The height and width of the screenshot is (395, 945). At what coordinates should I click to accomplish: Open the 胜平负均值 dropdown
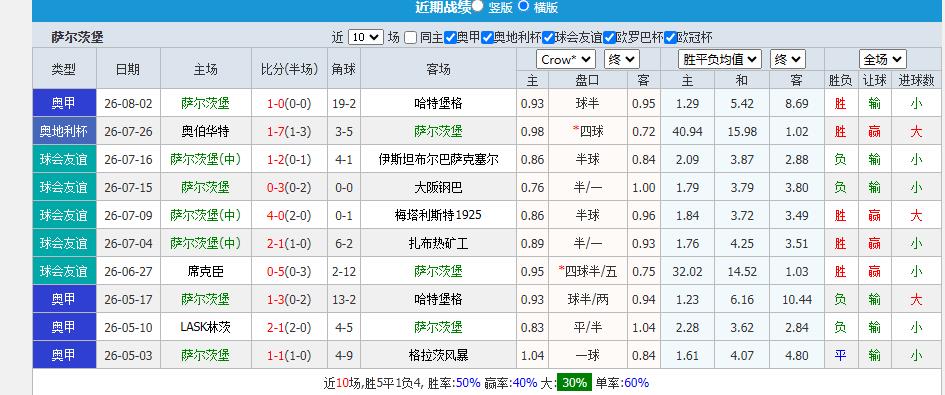720,59
